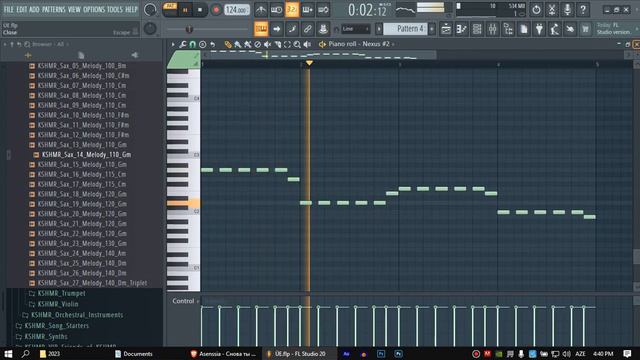
Task: Open piano roll tools wrench menu
Action: point(183,44)
